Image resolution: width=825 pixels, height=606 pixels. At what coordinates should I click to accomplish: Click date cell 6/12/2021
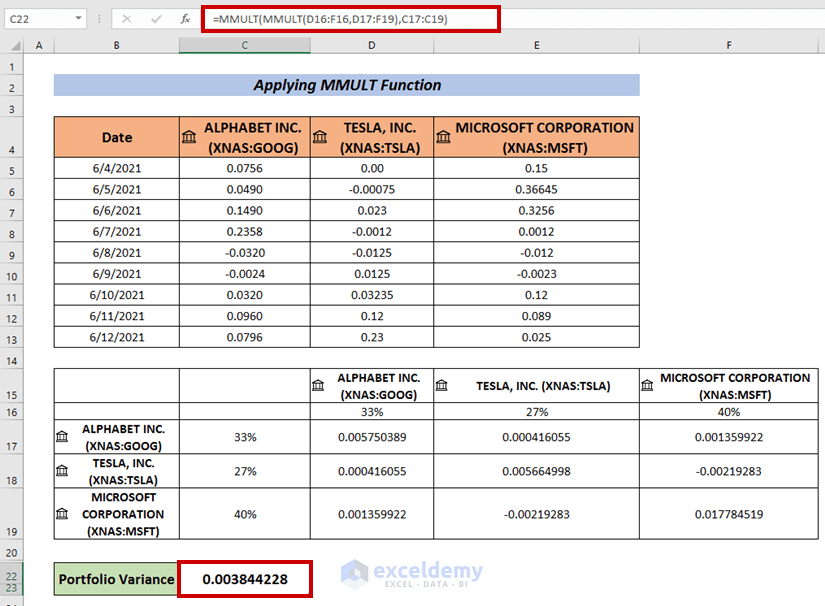[x=116, y=337]
